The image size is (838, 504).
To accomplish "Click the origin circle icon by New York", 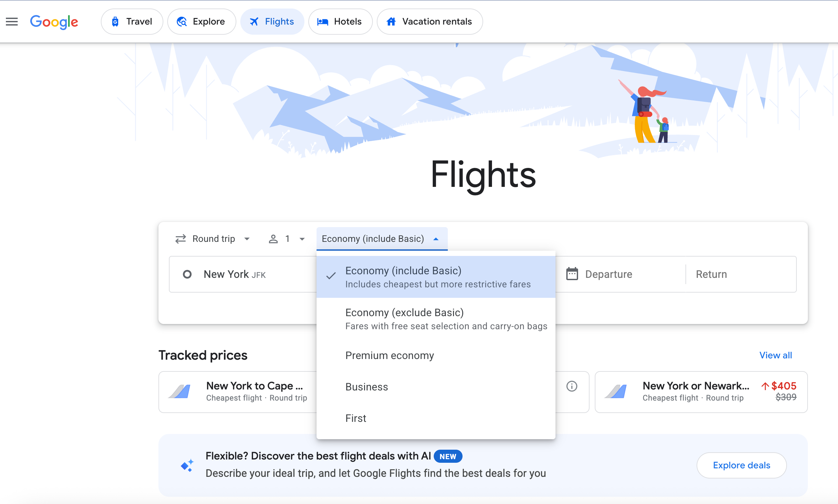I will [187, 274].
